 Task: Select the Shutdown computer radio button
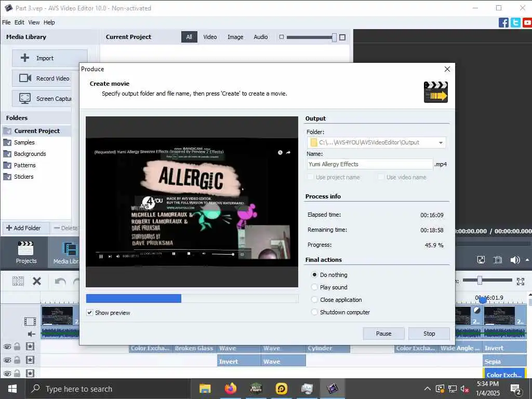[x=314, y=312]
